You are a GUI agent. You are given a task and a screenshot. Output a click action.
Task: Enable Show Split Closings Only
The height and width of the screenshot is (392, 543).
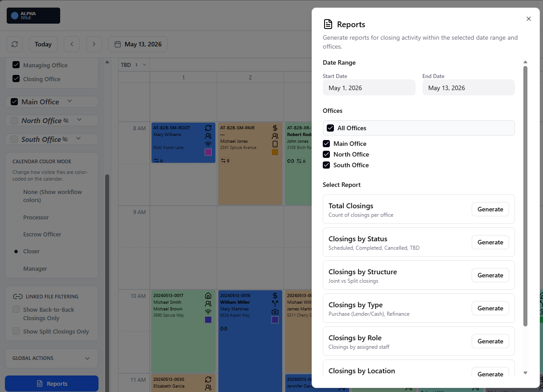16,331
